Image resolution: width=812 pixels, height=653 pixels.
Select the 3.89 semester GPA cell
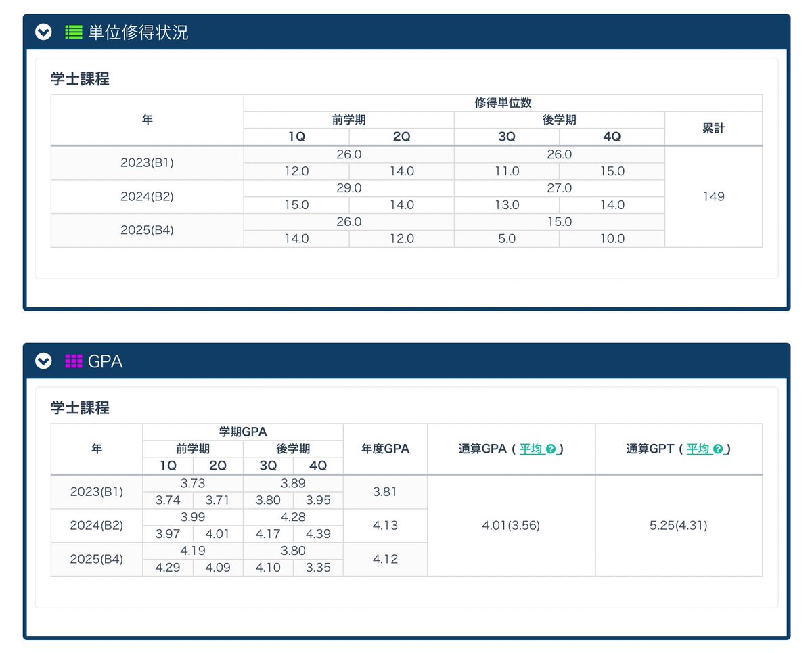pos(293,483)
